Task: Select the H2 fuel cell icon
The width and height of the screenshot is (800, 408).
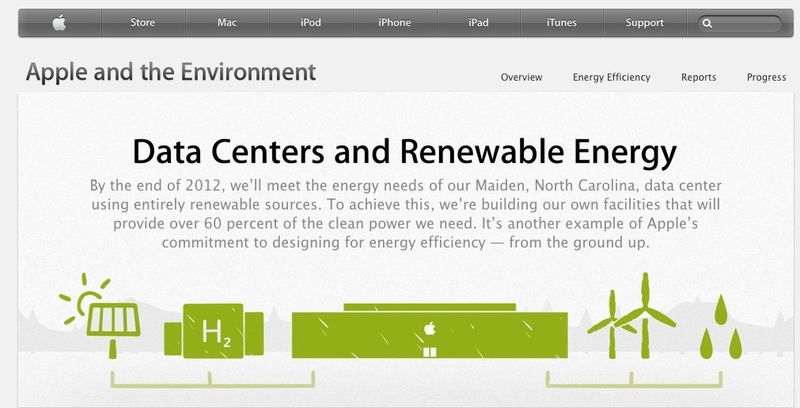Action: [214, 330]
